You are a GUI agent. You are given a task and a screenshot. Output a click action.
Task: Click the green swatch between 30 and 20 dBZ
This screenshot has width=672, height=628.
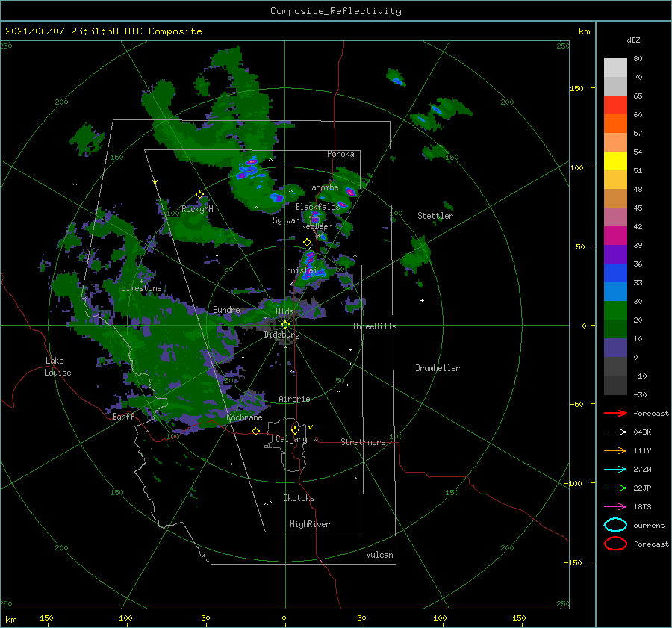615,310
